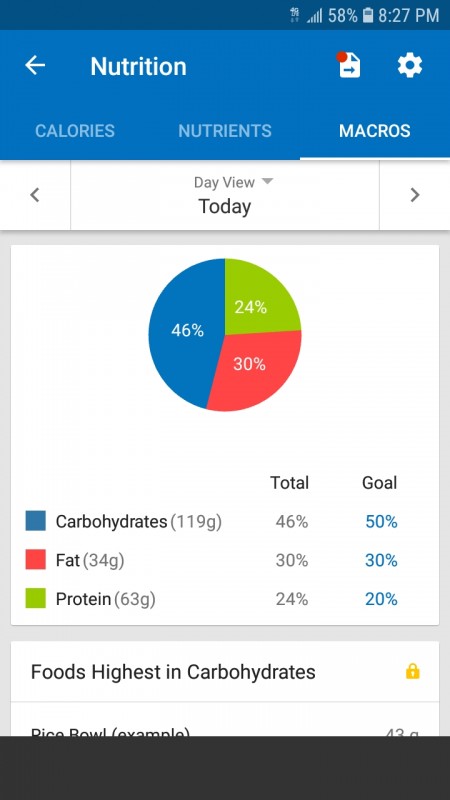Screen dimensions: 450x800
Task: Edit the Carbohydrates 50% goal
Action: 381,521
